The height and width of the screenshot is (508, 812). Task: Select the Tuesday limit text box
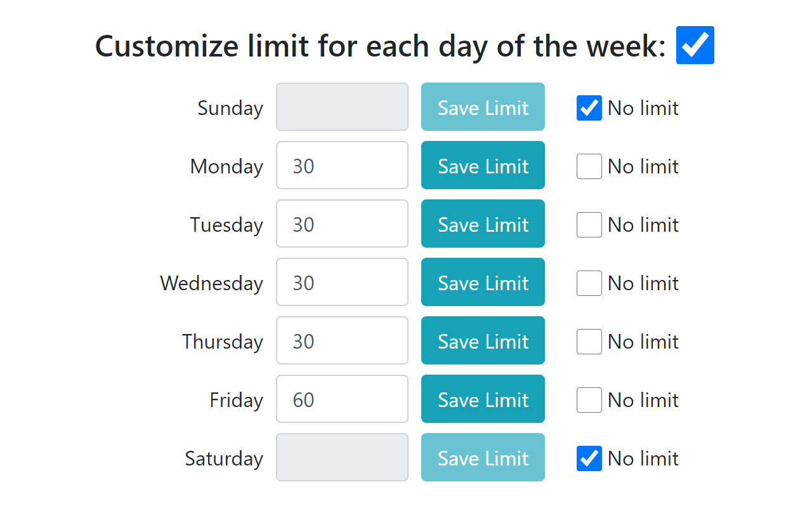click(342, 224)
